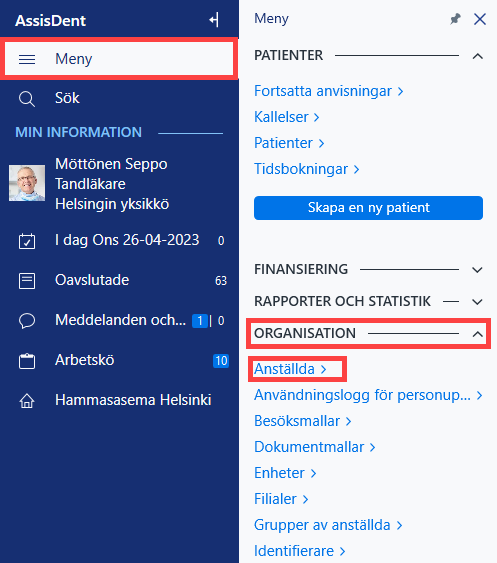Open today's calendar I dag entry

pos(119,240)
